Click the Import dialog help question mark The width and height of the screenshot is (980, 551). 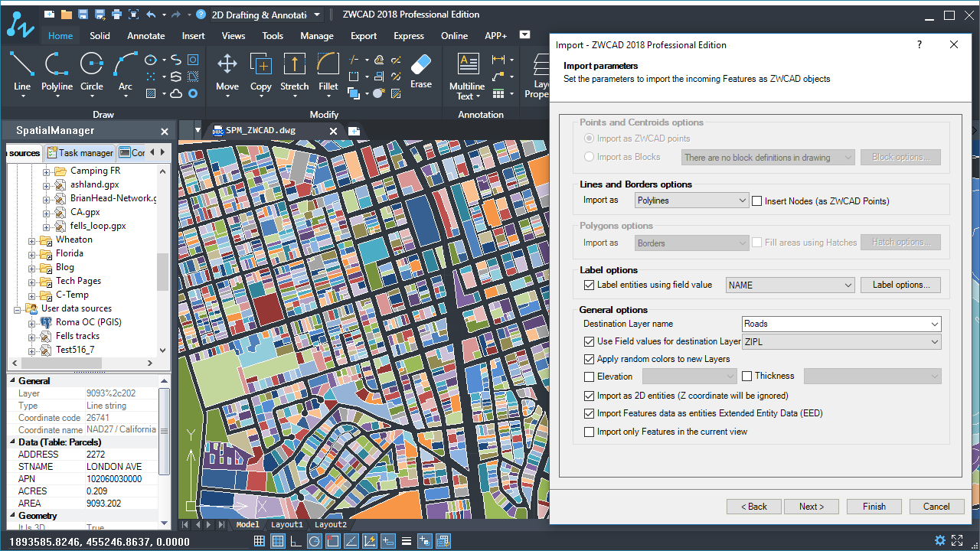click(x=920, y=45)
